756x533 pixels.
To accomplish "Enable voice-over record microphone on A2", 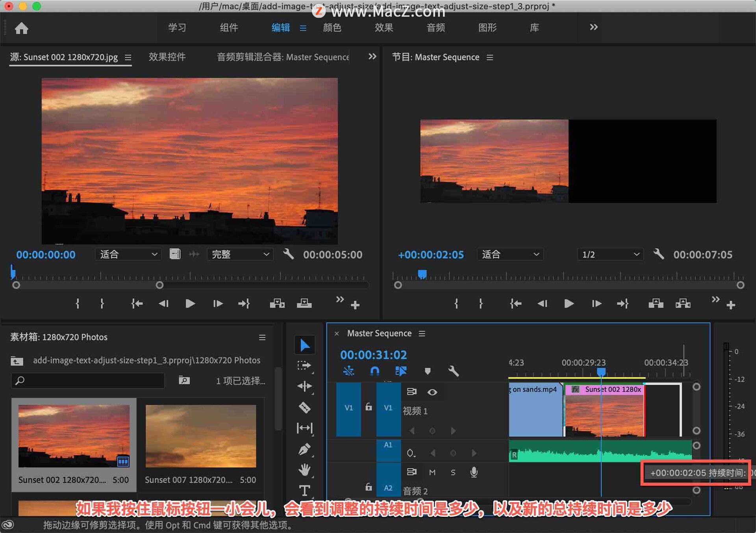I will click(x=474, y=472).
